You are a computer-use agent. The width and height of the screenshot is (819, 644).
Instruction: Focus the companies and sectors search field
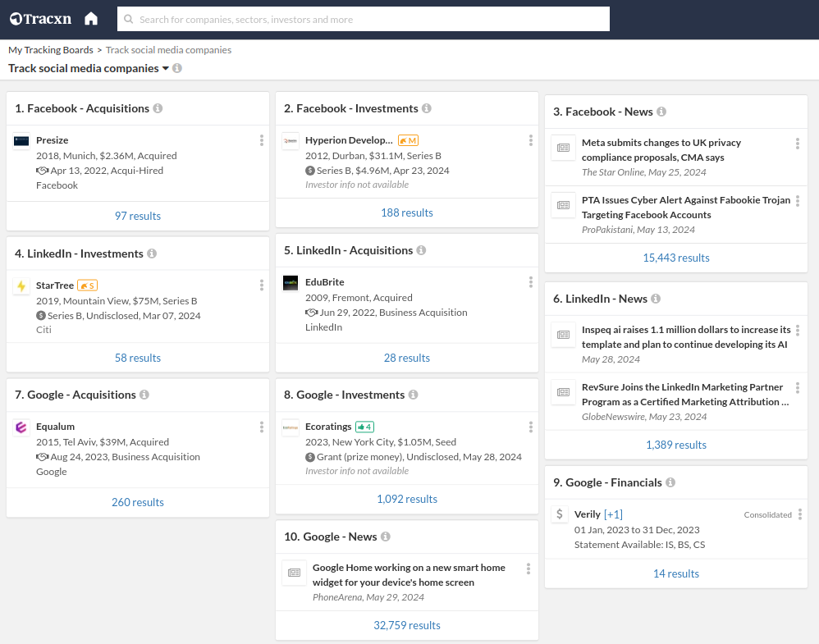pos(364,20)
